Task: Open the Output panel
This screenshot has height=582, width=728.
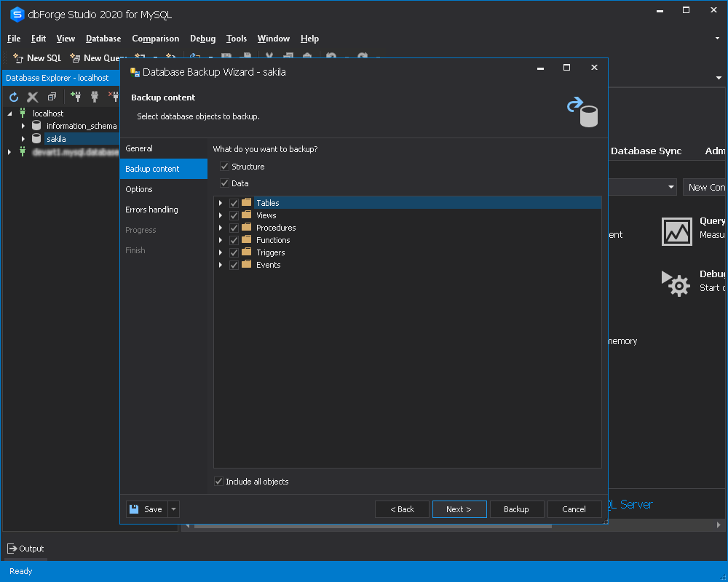Action: [25, 549]
